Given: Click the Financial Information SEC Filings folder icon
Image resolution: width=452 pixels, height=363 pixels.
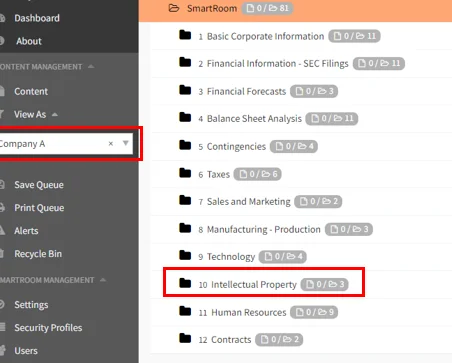Looking at the screenshot, I should [185, 62].
